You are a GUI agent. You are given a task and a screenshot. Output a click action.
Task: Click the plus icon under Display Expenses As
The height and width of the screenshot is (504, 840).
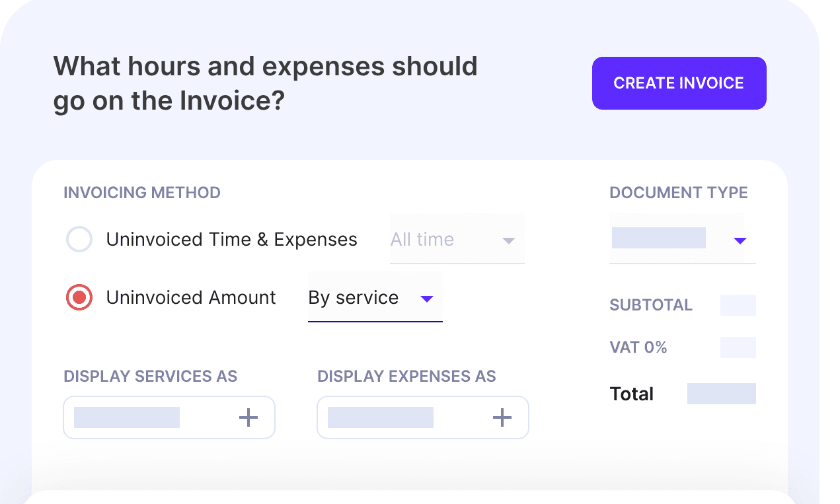tap(502, 417)
